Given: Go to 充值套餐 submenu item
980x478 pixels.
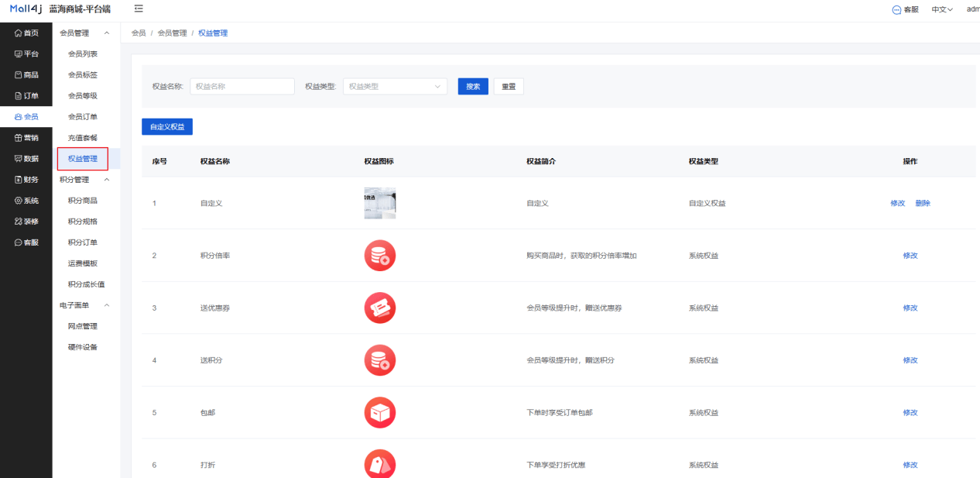Looking at the screenshot, I should click(x=83, y=137).
